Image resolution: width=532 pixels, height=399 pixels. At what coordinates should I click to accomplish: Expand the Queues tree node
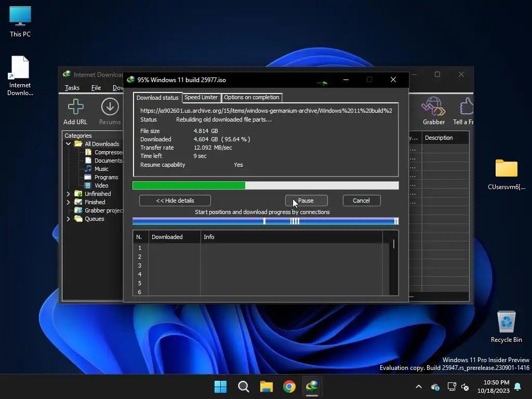coord(68,219)
